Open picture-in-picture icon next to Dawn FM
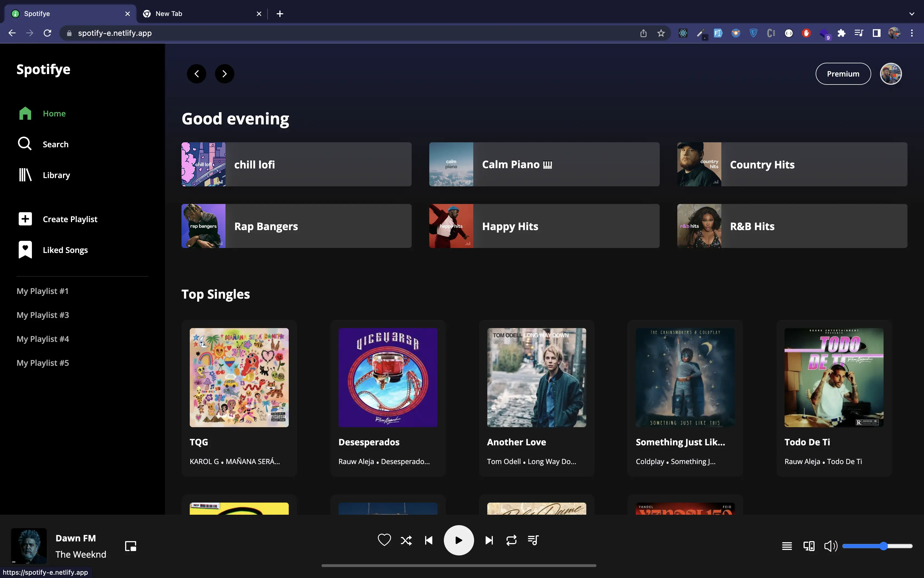 pyautogui.click(x=131, y=546)
